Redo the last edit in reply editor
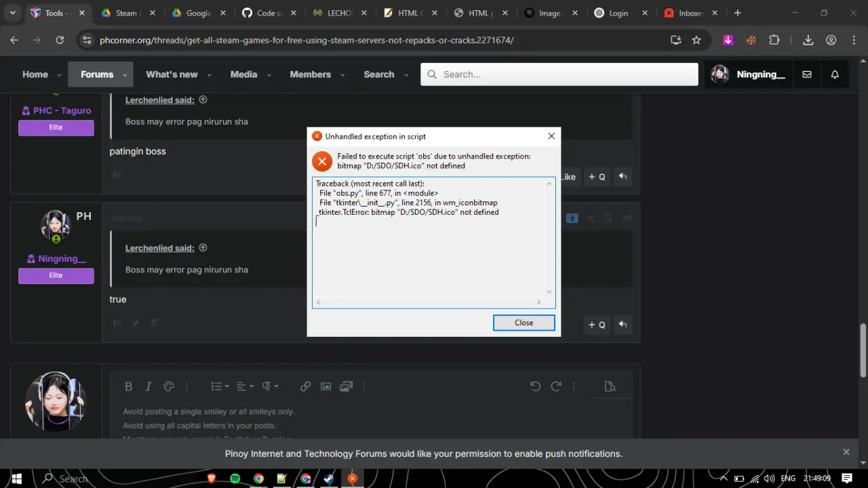Image resolution: width=868 pixels, height=488 pixels. (x=555, y=386)
